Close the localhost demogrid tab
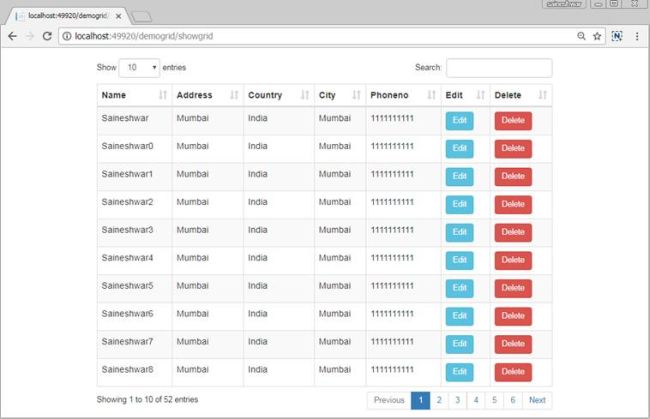 click(x=119, y=16)
